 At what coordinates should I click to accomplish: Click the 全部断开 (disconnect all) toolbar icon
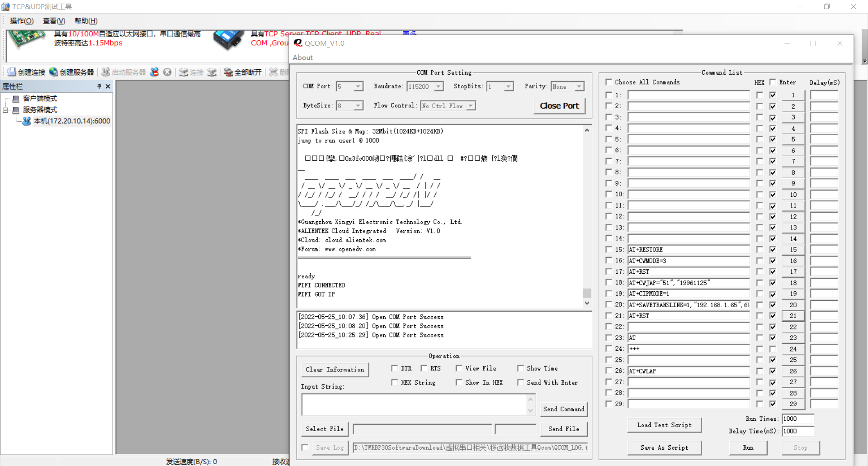tap(228, 72)
